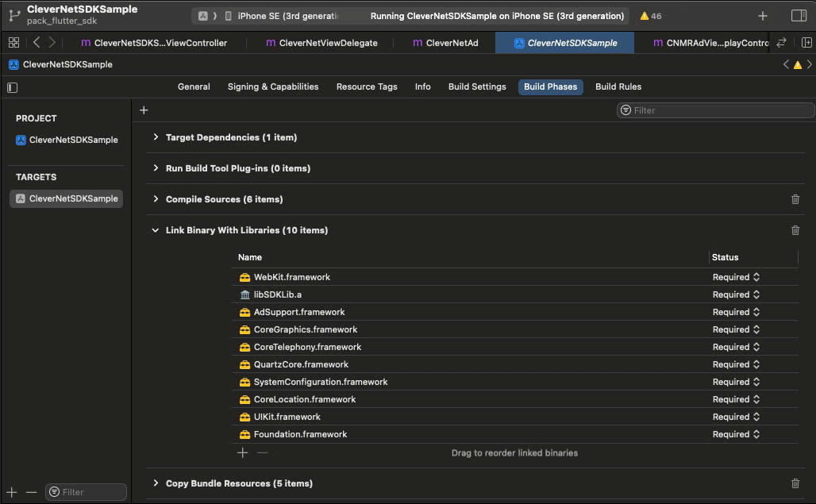This screenshot has height=504, width=816.
Task: Toggle the inspector panel at top right
Action: tap(799, 16)
